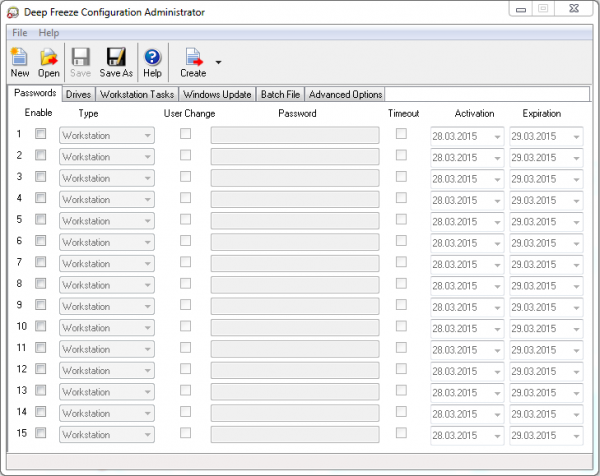Switch to the Drives tab
Viewport: 600px width, 476px height.
coord(78,95)
